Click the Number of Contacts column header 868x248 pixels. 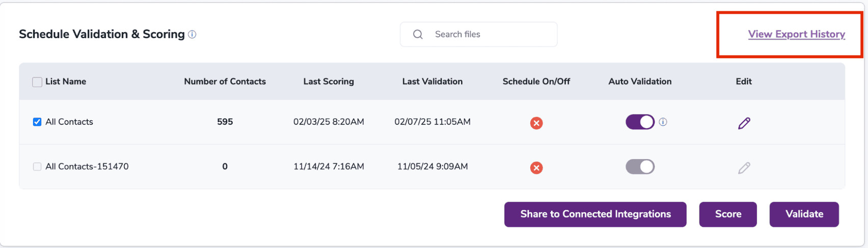[225, 81]
